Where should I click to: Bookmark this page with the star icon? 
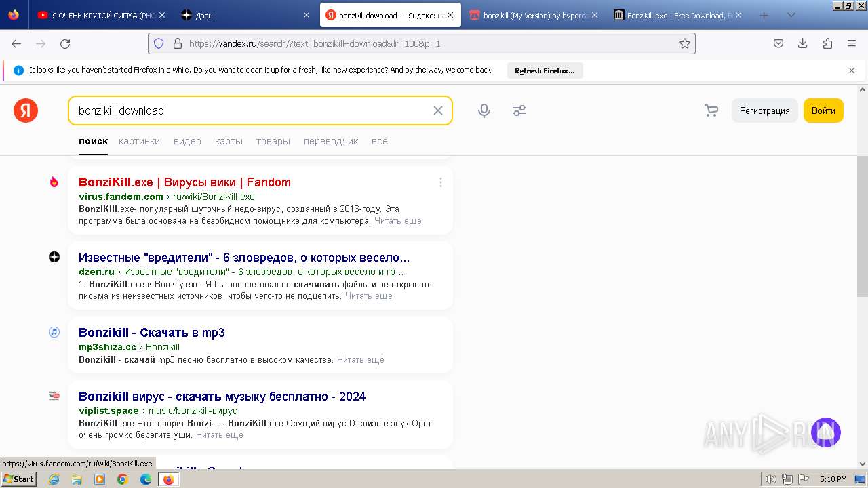[685, 43]
